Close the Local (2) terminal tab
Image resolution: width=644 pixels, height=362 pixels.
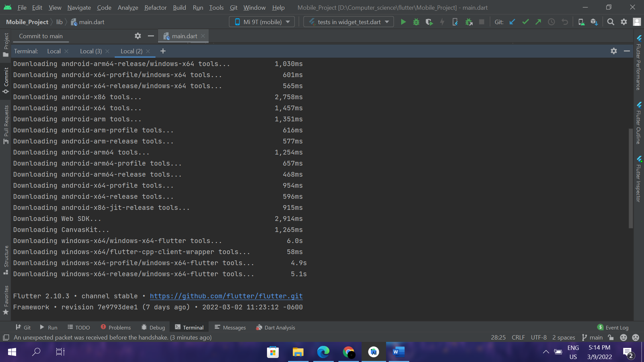point(148,51)
